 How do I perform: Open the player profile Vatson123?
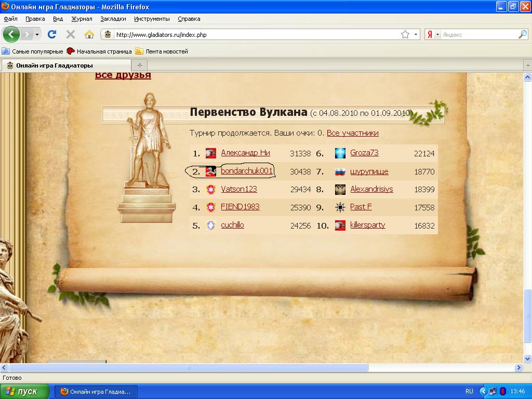pyautogui.click(x=239, y=189)
